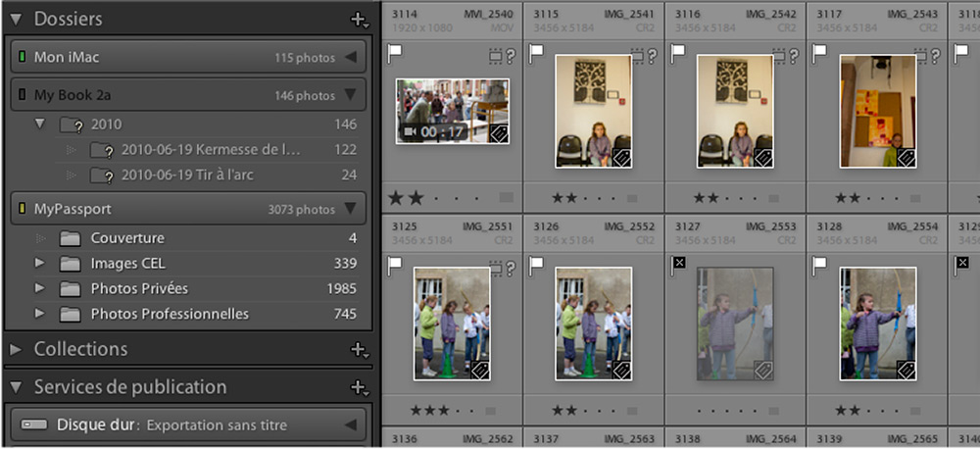Select the MVI_2540 video thumbnail
This screenshot has width=980, height=449.
[x=453, y=112]
